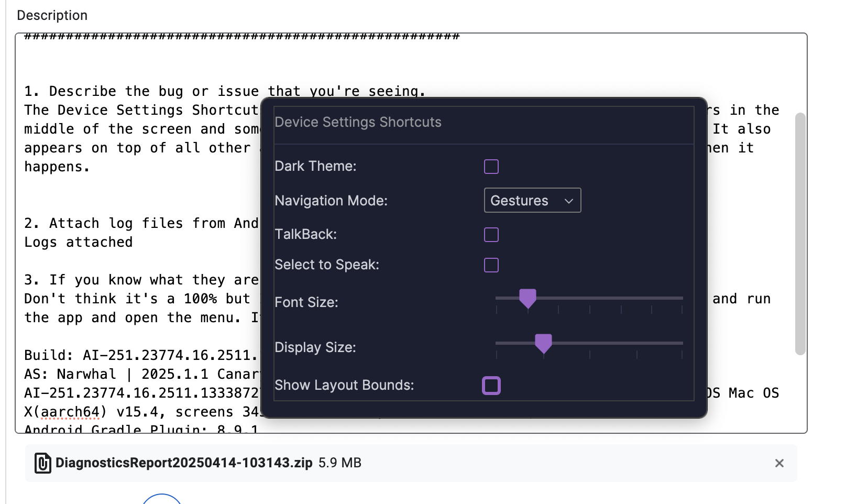The image size is (857, 504).
Task: Toggle the TalkBack checkbox
Action: (491, 235)
